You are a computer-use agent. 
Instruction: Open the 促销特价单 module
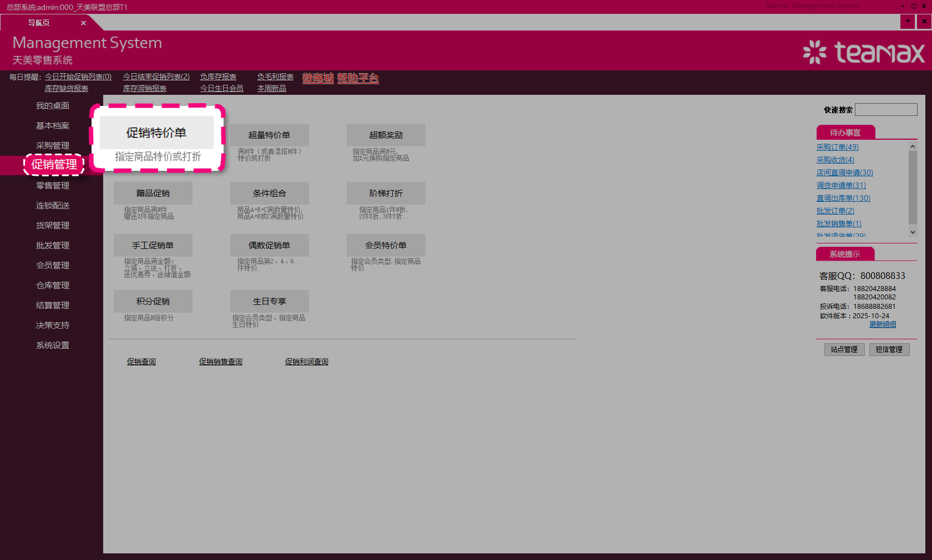[x=156, y=133]
